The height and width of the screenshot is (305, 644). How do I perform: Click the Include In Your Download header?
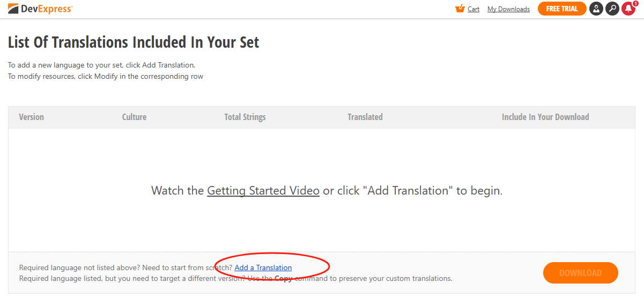click(545, 117)
